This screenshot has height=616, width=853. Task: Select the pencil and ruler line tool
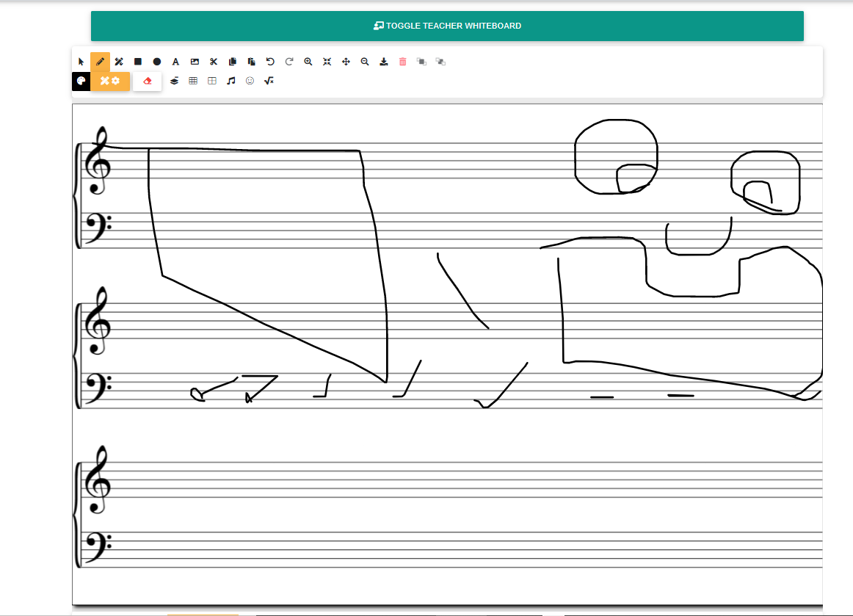click(x=119, y=62)
